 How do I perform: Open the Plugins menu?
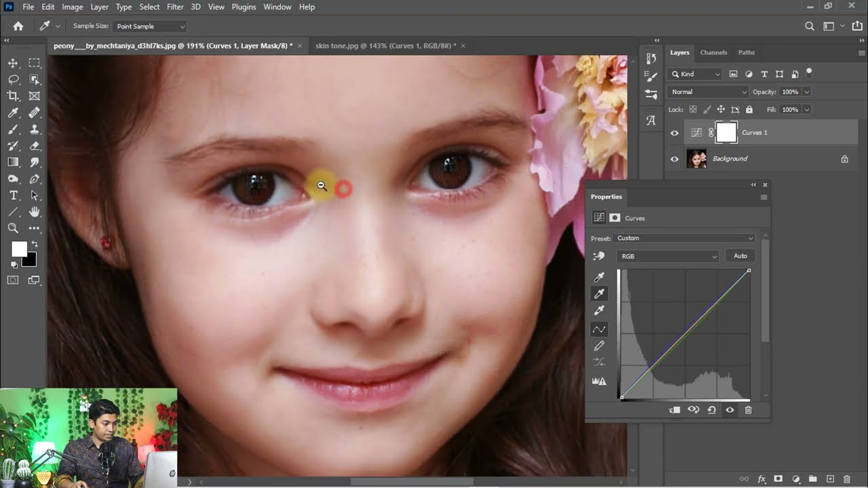(243, 7)
